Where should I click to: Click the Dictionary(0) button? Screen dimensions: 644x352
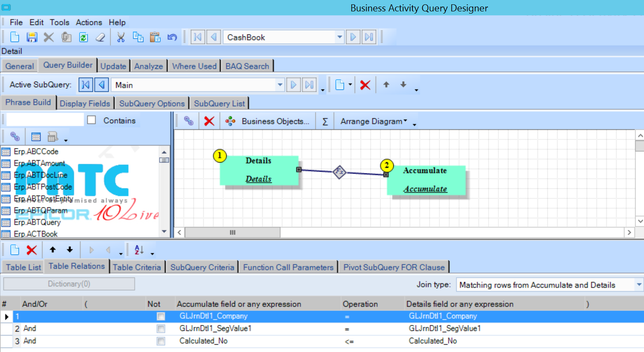[69, 284]
